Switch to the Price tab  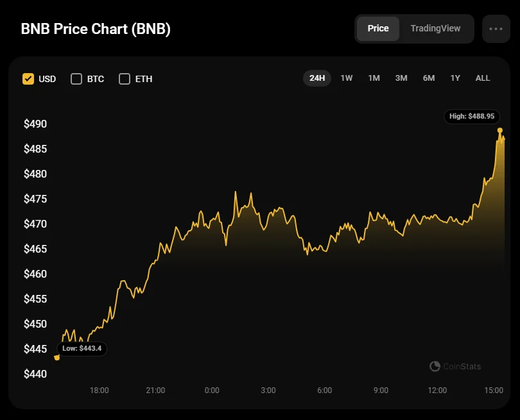(x=378, y=29)
